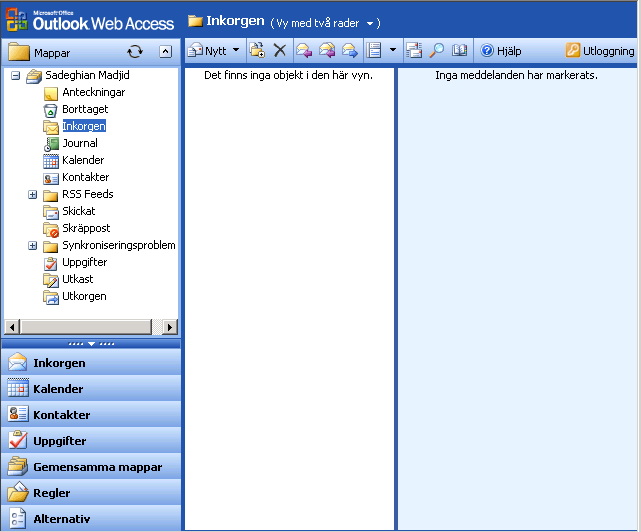Open the Journal folder
Screen dimensions: 641x532
(80, 143)
